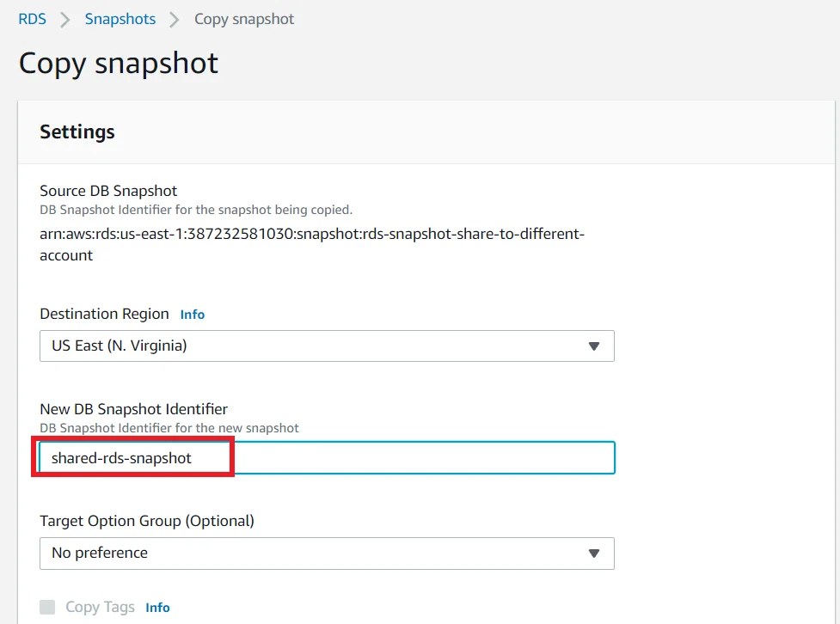The height and width of the screenshot is (624, 840).
Task: Click the "Copy snapshot" page title
Action: tap(118, 63)
